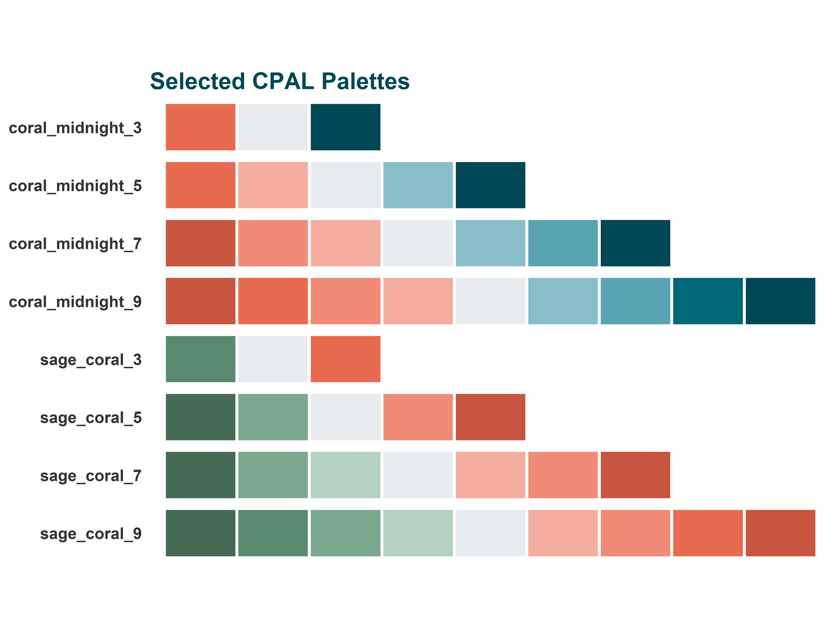
Task: Select the first dark coral swatch in coral_midnight_7
Action: point(201,243)
